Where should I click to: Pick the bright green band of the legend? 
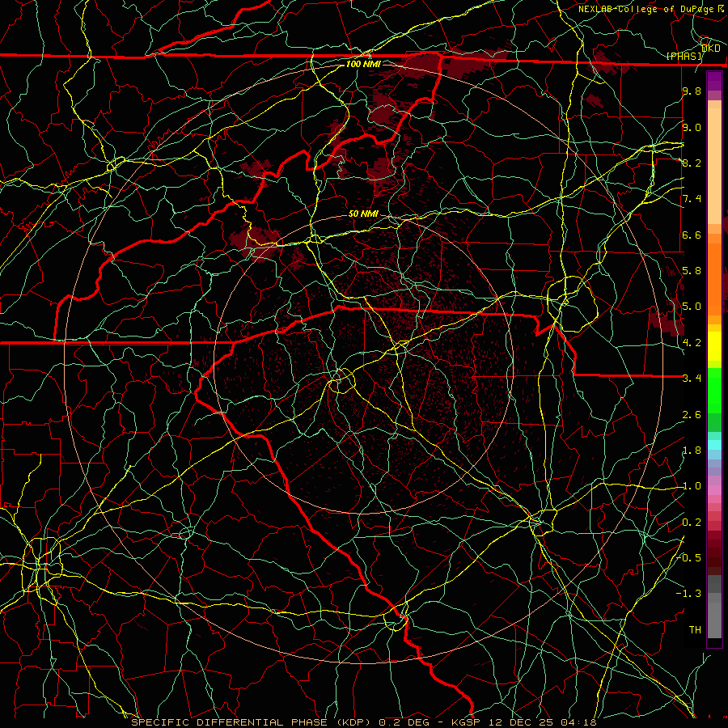pos(714,391)
